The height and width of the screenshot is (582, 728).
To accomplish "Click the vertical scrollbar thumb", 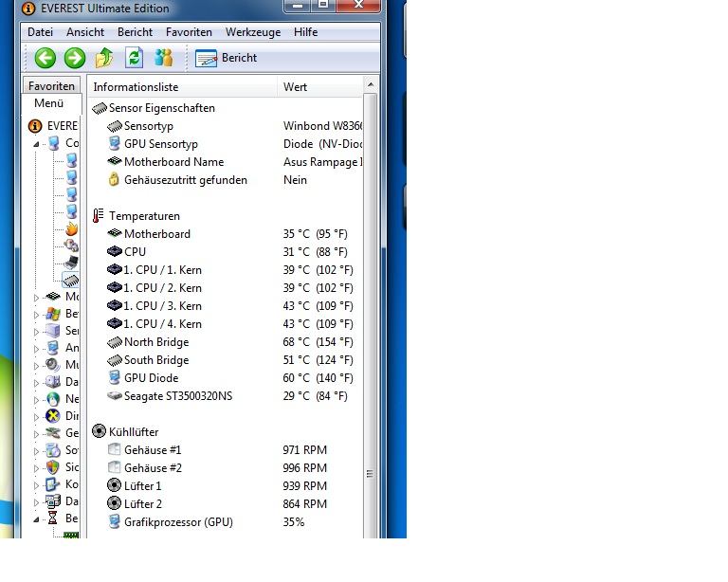I will 370,316.
